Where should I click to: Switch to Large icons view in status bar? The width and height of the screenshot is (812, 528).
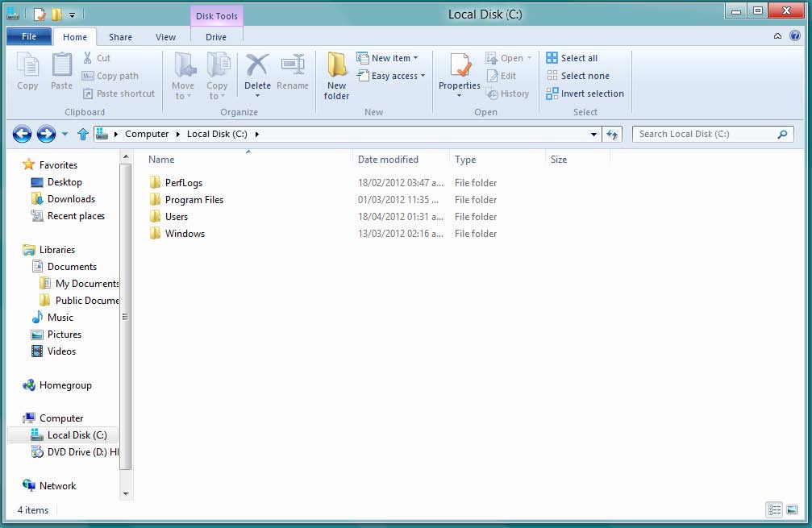point(793,509)
